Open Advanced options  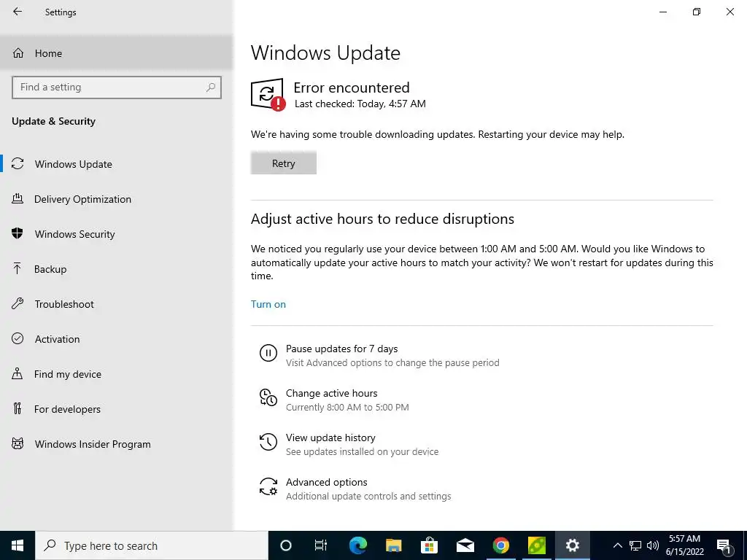coord(326,482)
